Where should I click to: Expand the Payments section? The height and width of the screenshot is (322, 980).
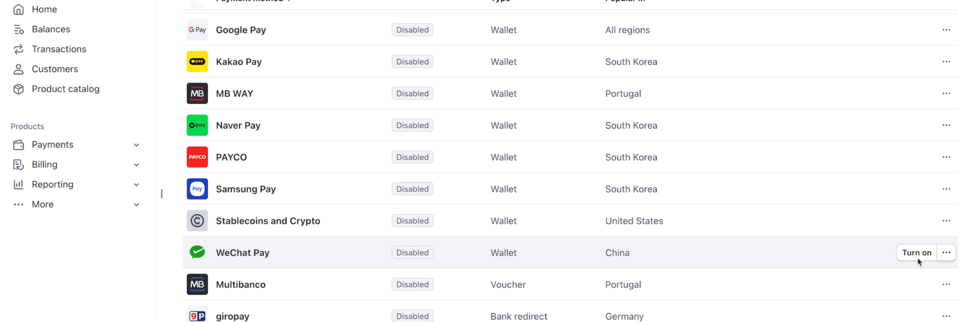[x=137, y=145]
